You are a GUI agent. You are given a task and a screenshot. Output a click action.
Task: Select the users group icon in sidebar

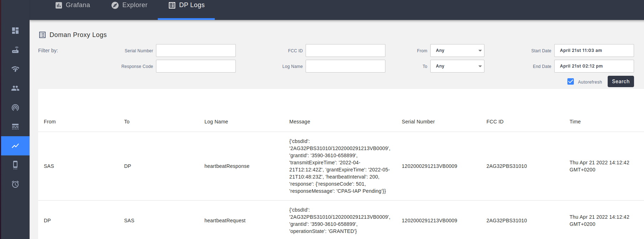click(15, 88)
